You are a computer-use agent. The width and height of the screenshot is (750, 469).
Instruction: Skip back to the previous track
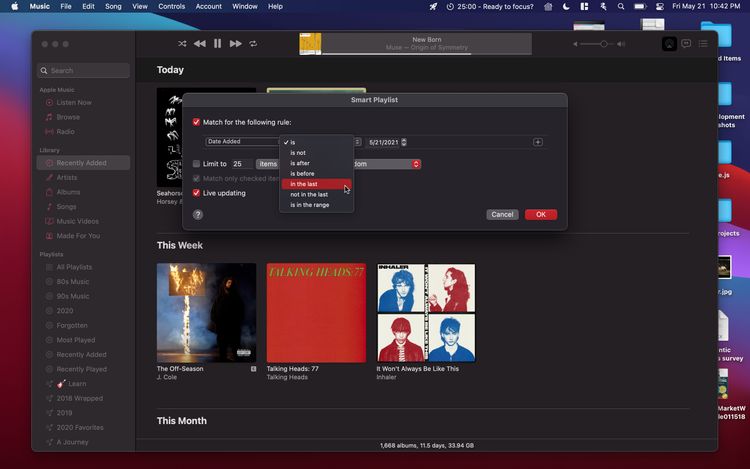[x=199, y=44]
